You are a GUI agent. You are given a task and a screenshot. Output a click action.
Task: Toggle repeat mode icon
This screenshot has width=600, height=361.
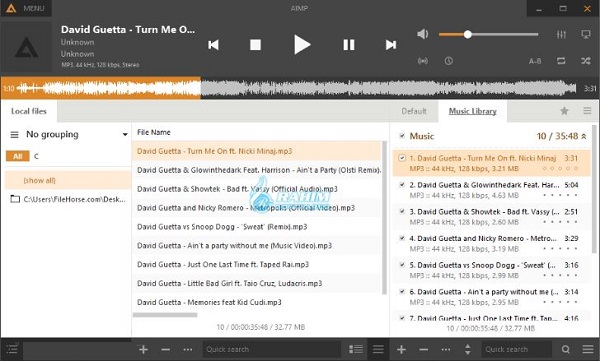561,61
